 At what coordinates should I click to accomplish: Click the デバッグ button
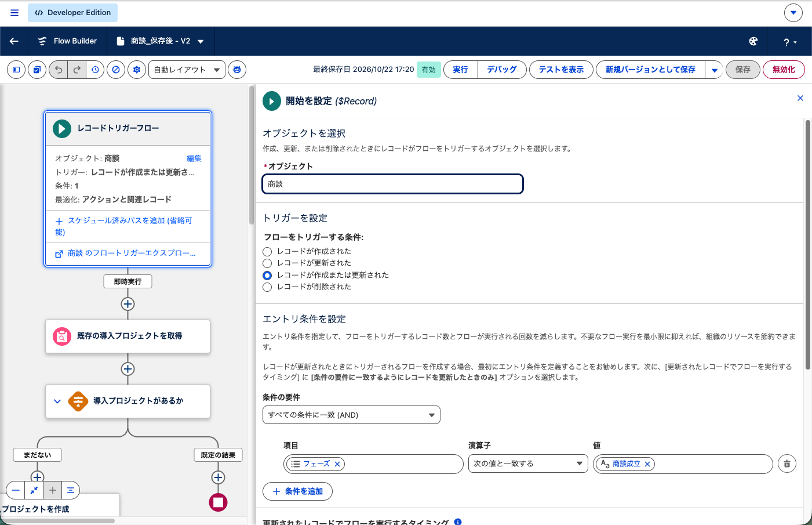click(502, 70)
